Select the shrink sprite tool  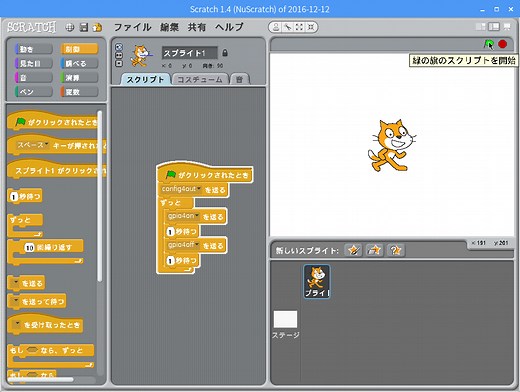click(311, 27)
